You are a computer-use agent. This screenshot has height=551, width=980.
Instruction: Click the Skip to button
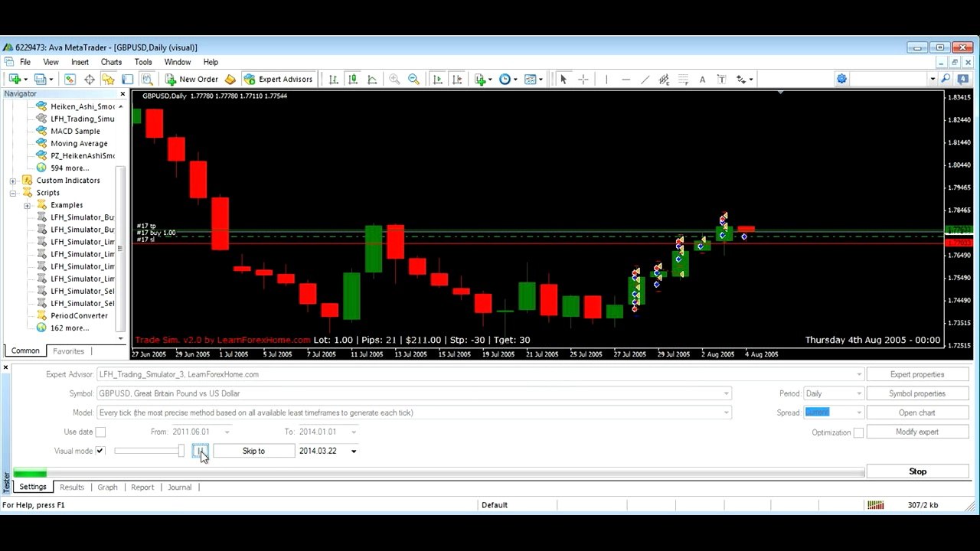(253, 452)
